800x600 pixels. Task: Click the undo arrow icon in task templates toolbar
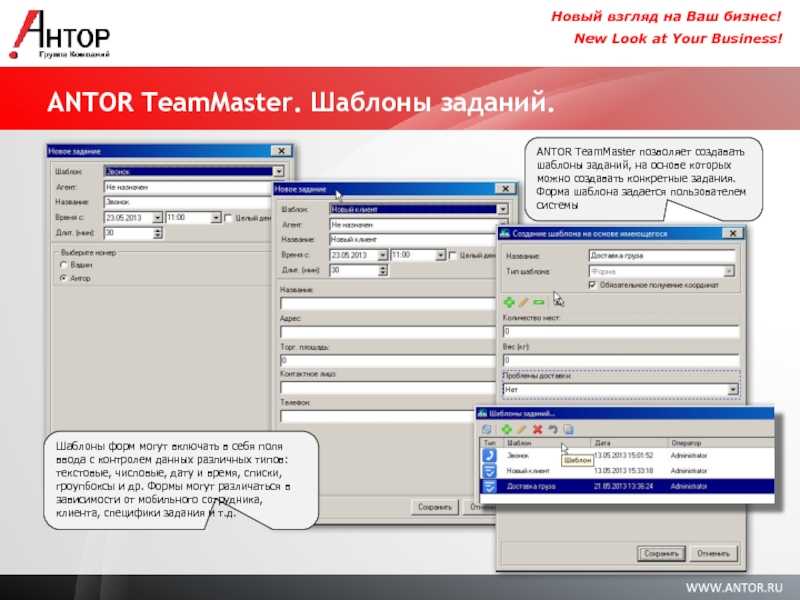553,430
